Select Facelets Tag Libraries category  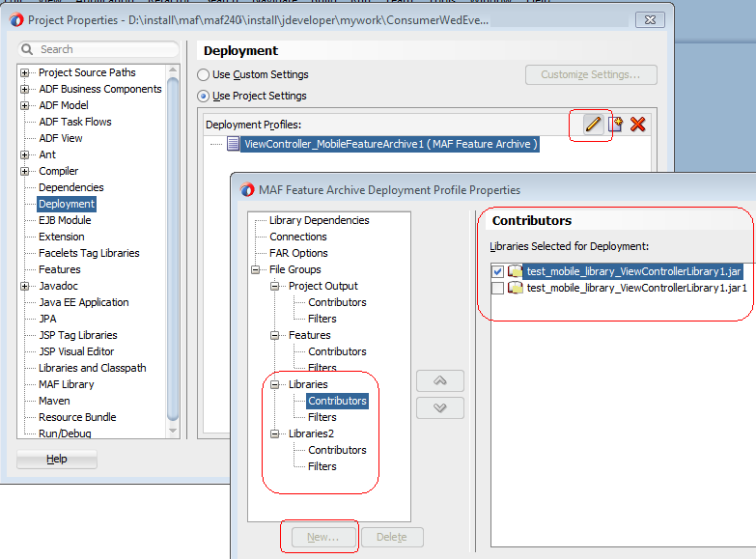click(x=89, y=253)
